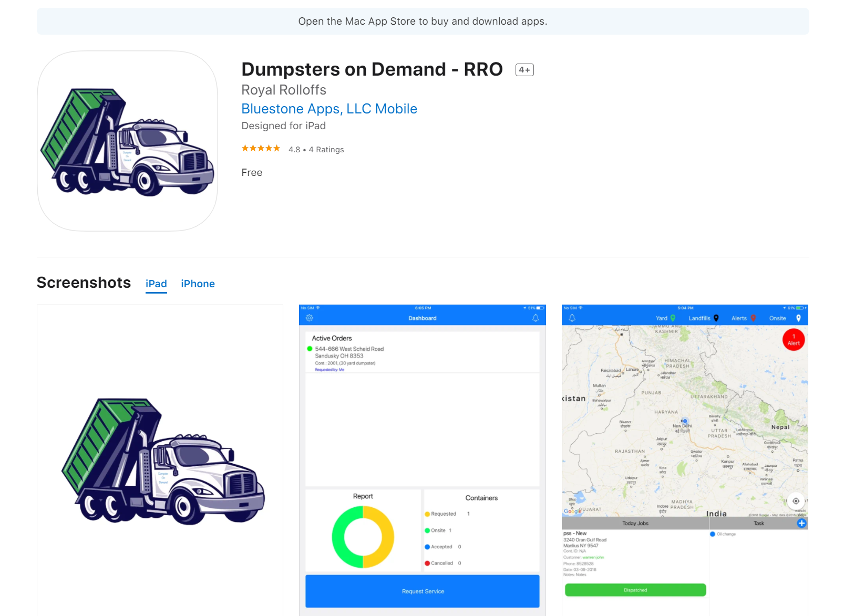The height and width of the screenshot is (616, 844).
Task: Click the bell icon in map screenshot header
Action: coord(572,318)
